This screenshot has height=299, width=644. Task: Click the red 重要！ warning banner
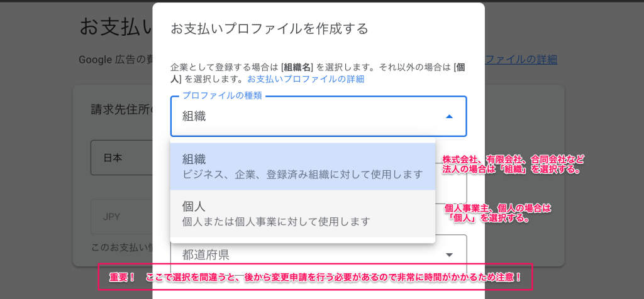click(x=316, y=277)
